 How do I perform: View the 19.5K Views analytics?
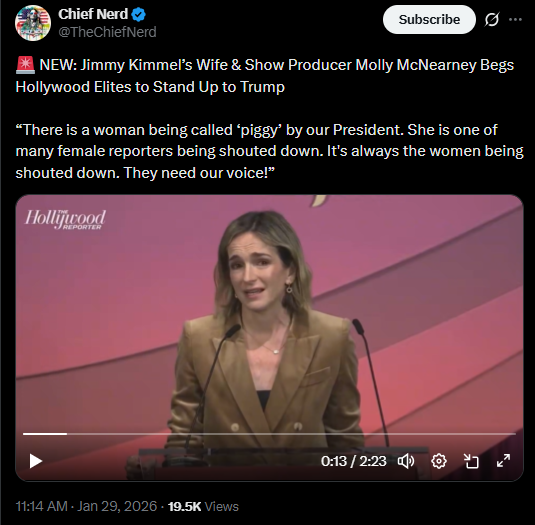pyautogui.click(x=203, y=506)
